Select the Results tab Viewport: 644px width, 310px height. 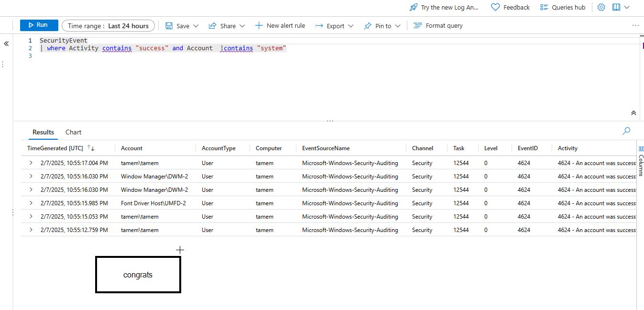[x=43, y=132]
